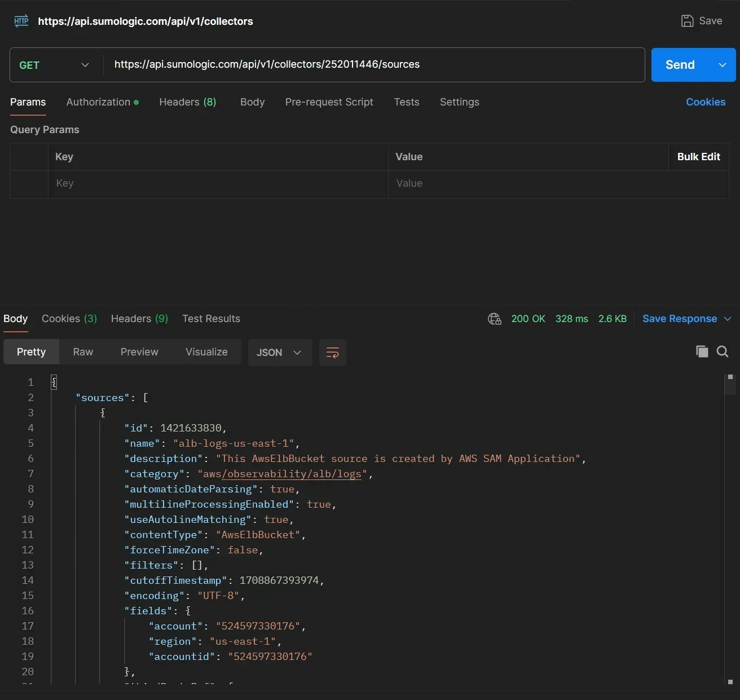Screen dimensions: 740x700
Task: Click the Save floppy disk icon
Action: tap(687, 21)
